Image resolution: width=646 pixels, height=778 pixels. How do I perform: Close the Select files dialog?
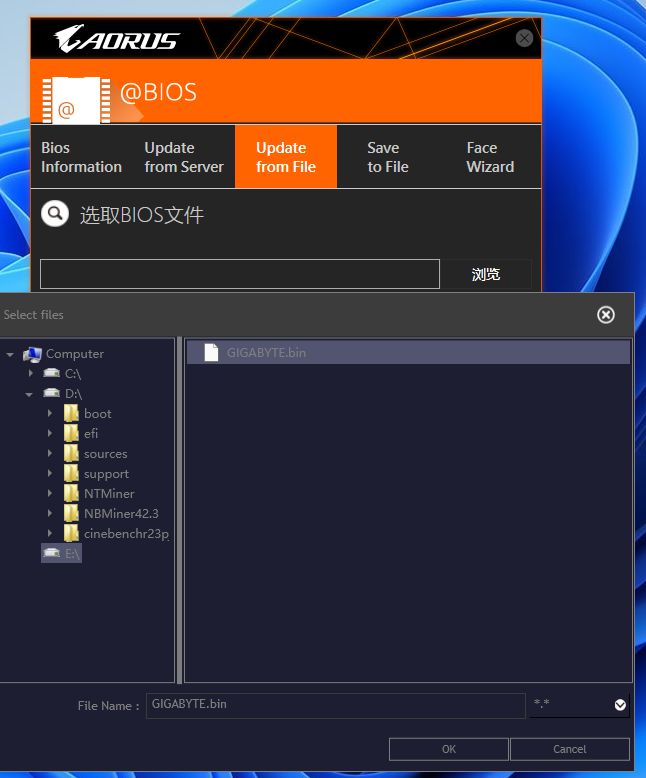click(x=606, y=315)
